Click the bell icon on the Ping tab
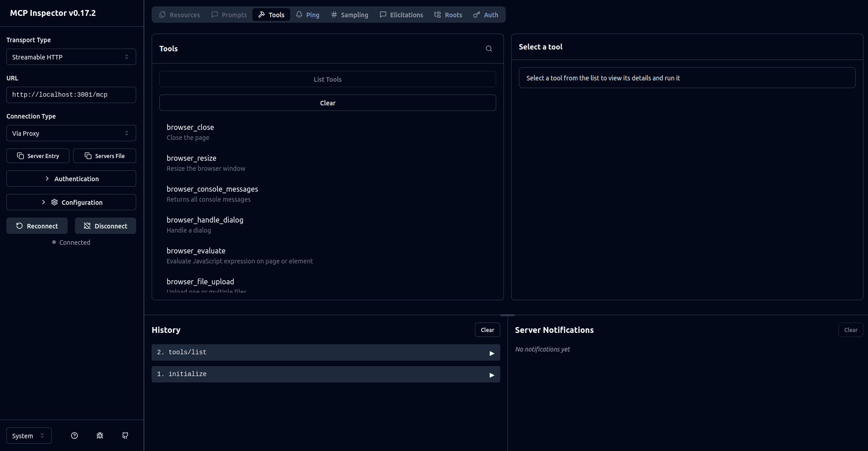The height and width of the screenshot is (451, 868). (299, 15)
